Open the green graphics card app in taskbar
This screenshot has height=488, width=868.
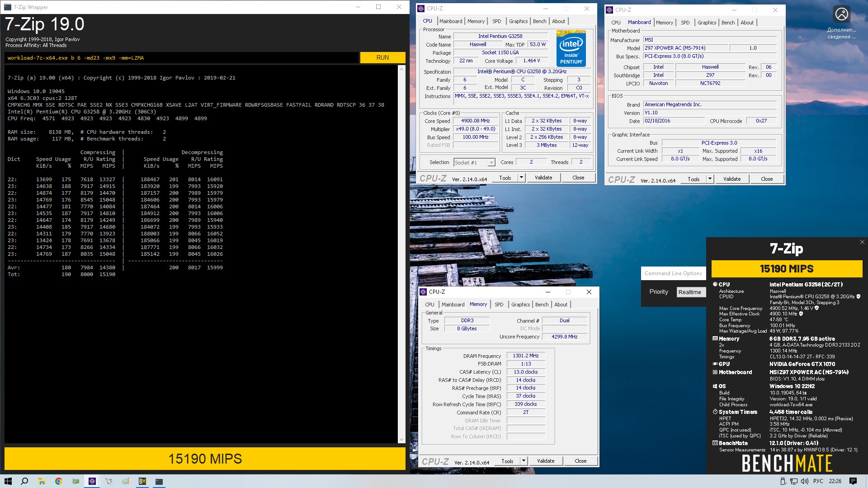75,481
